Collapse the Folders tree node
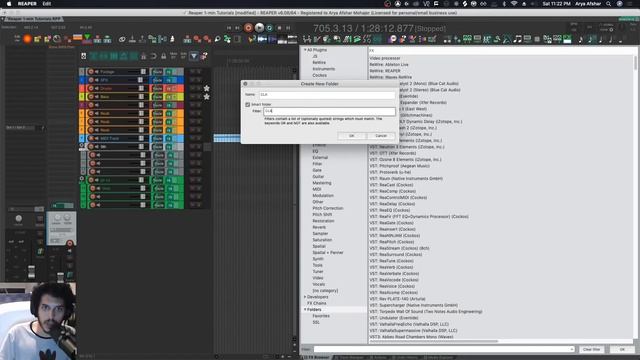 pyautogui.click(x=304, y=310)
